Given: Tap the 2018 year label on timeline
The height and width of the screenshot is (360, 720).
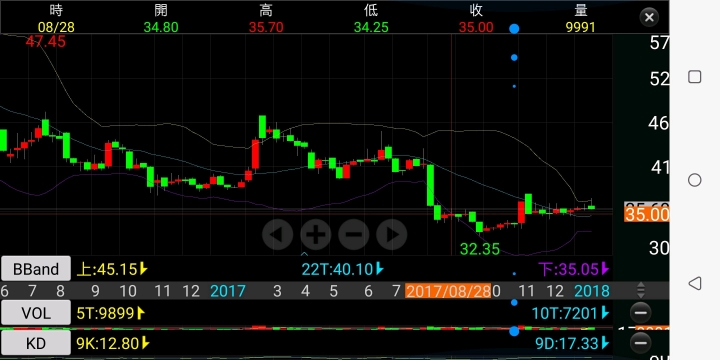Looking at the screenshot, I should point(592,291).
